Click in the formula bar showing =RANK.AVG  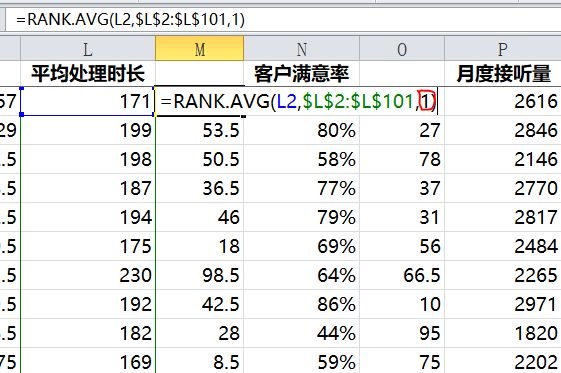[x=283, y=19]
